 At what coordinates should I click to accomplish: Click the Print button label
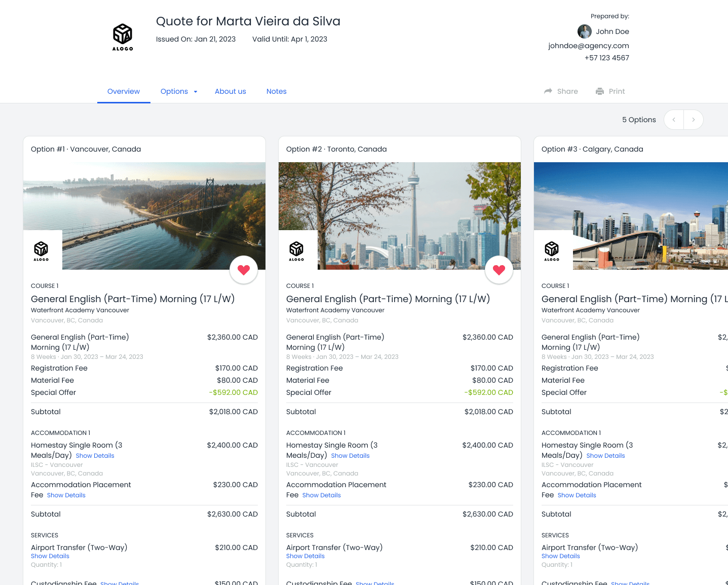pos(617,91)
